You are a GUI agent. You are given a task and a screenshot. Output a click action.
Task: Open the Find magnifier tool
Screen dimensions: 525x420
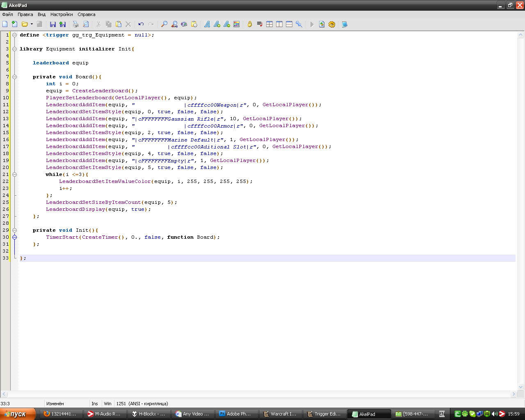164,25
